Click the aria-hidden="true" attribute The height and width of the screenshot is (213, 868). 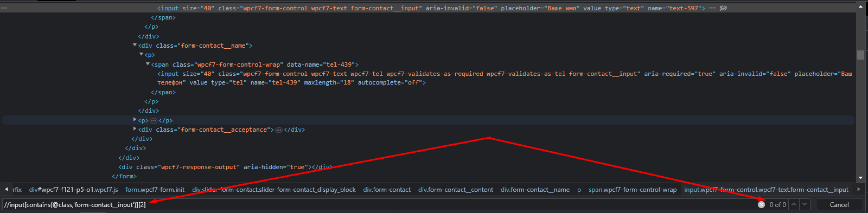pos(275,167)
